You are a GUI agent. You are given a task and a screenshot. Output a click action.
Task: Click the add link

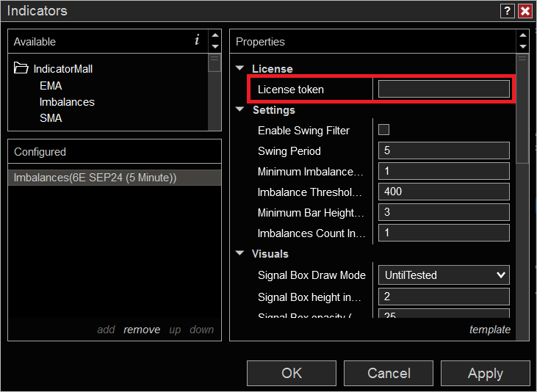coord(107,330)
